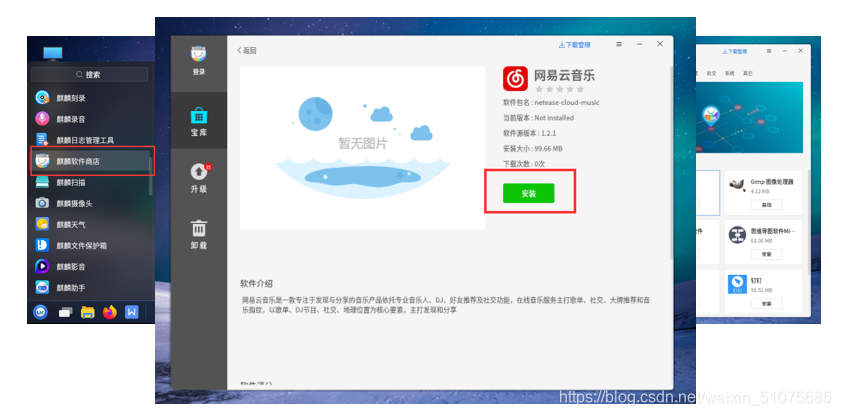Screen dimensions: 841x416
Task: Open the 升级 updates tab in sidebar
Action: pos(199,178)
